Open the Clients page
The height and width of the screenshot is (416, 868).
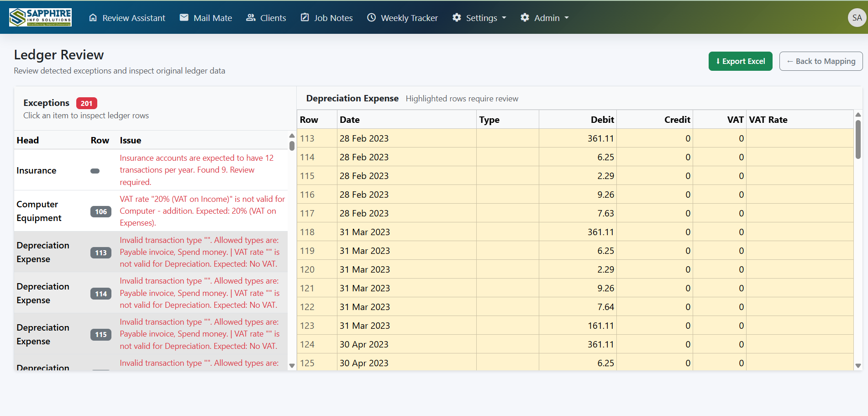click(x=266, y=18)
